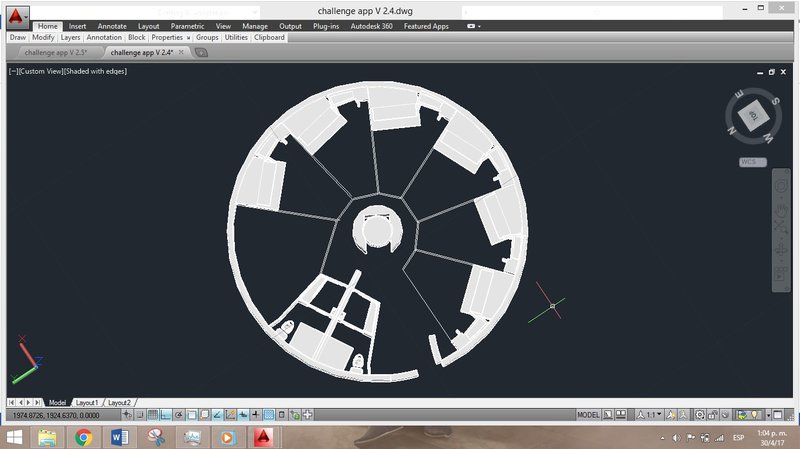Click the ViewCube top face
800x449 pixels.
(753, 116)
